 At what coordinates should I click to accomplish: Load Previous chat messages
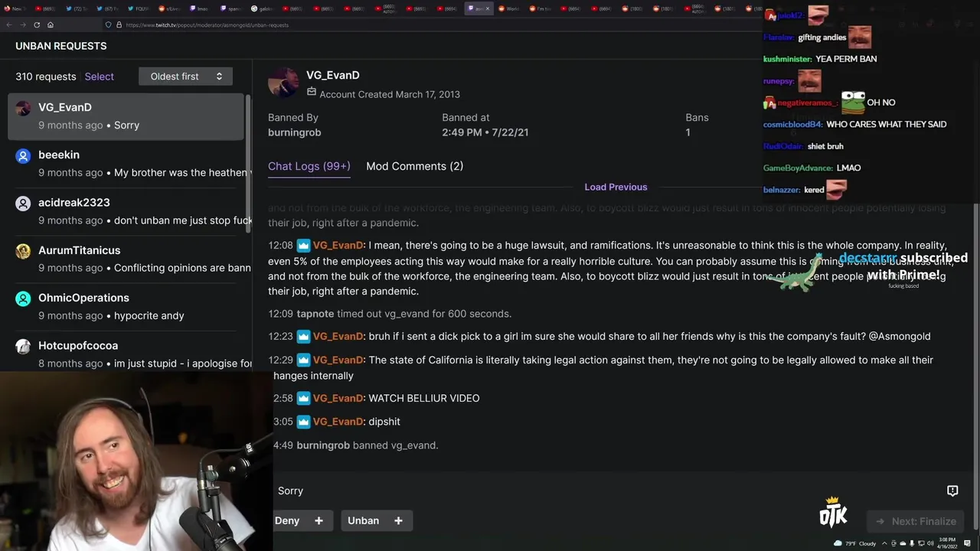pyautogui.click(x=616, y=187)
